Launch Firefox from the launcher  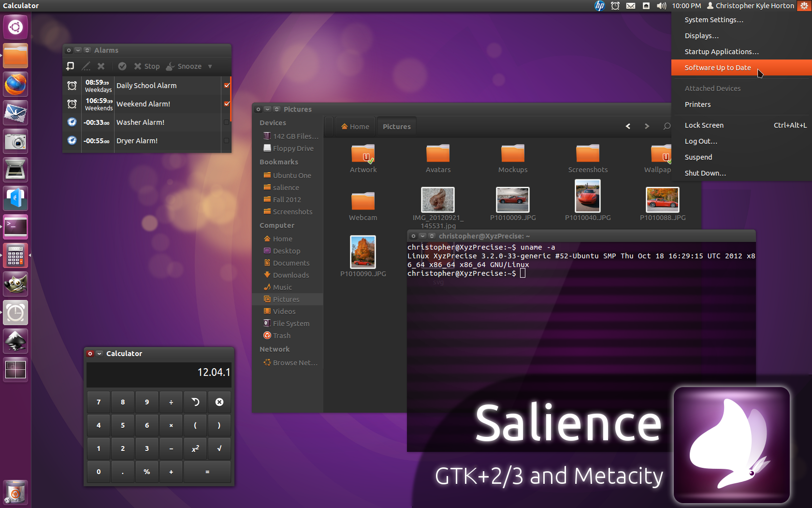click(15, 85)
